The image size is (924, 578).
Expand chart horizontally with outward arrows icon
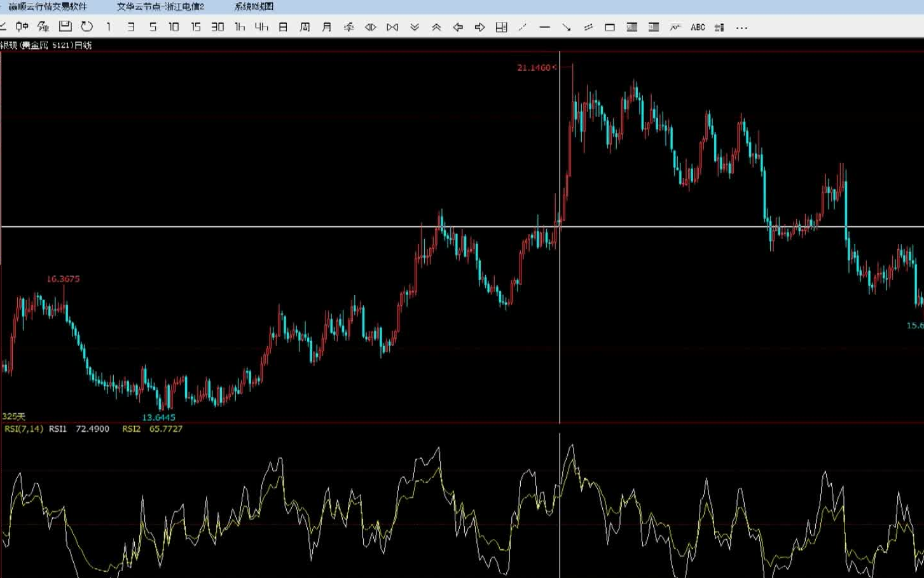[371, 27]
